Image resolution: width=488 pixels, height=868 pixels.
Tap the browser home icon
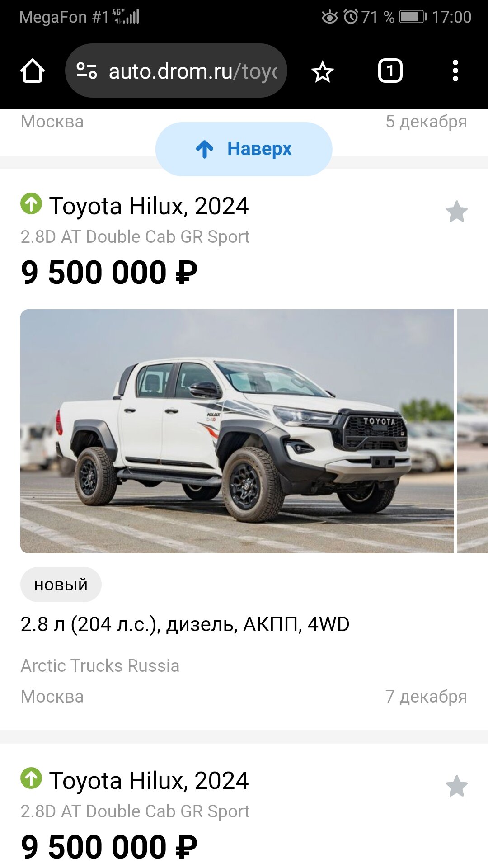pyautogui.click(x=33, y=71)
